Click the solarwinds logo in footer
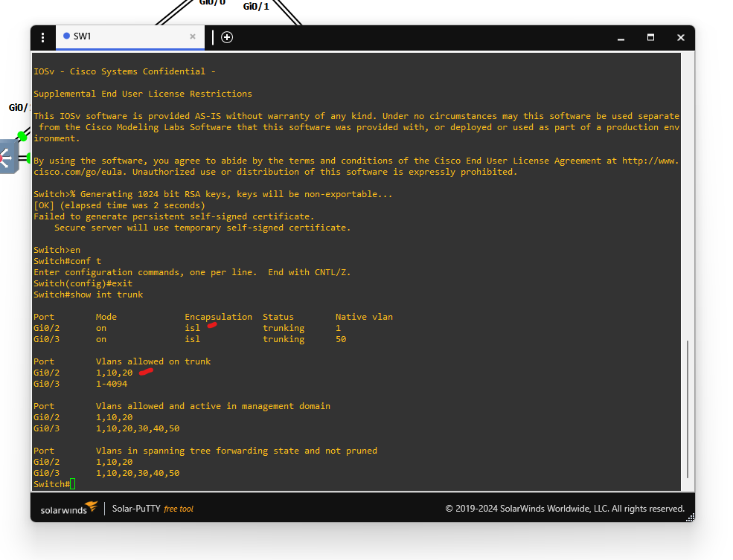The width and height of the screenshot is (733, 560). (69, 508)
